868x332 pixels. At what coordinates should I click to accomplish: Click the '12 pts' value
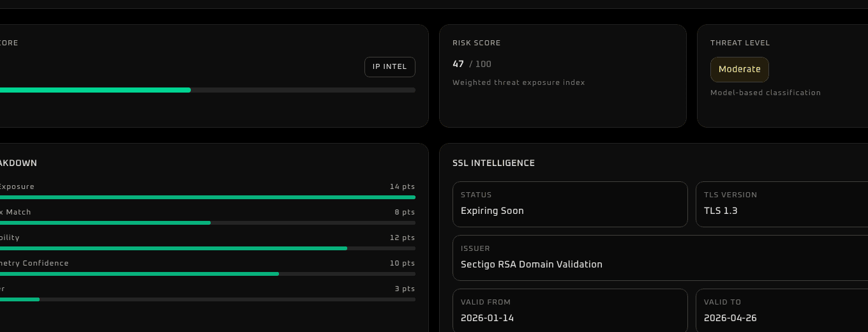pos(403,238)
